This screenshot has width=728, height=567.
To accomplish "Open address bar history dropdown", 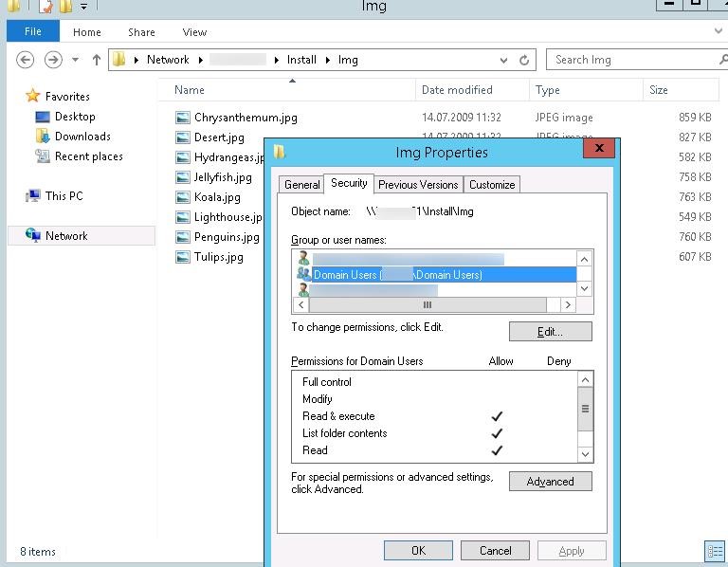I will (503, 60).
